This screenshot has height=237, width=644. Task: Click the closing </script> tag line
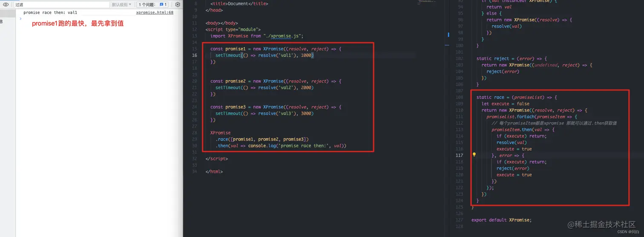[216, 159]
